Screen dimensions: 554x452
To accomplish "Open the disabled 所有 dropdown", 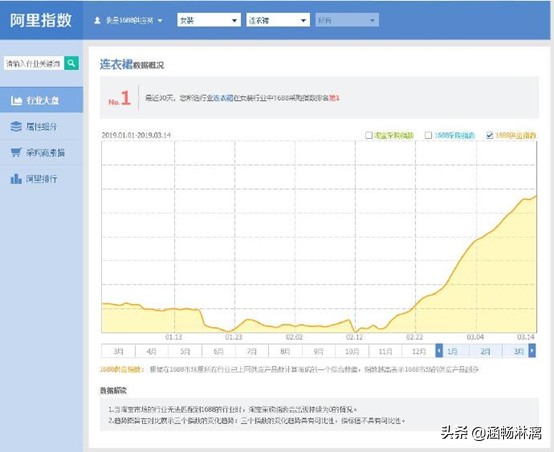I will point(347,20).
